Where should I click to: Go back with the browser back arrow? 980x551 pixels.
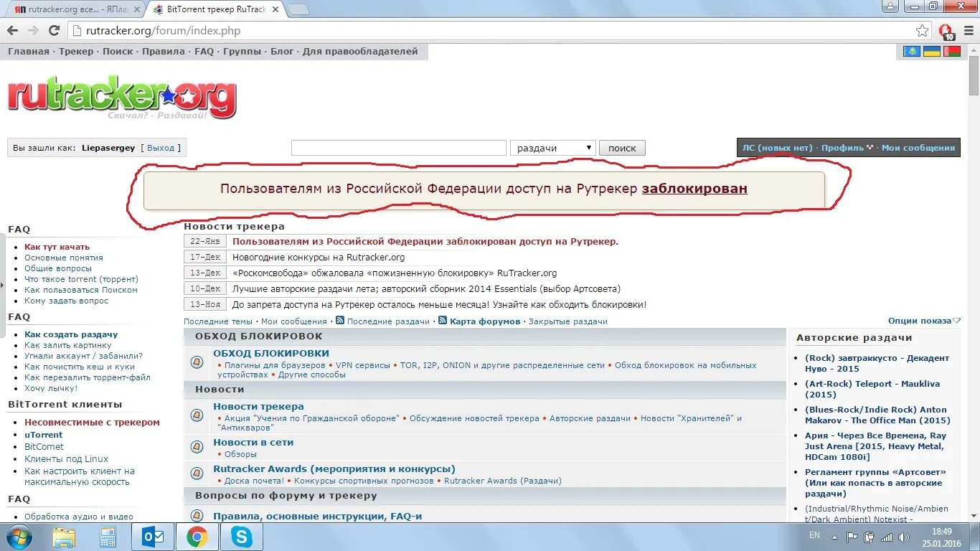pos(12,31)
